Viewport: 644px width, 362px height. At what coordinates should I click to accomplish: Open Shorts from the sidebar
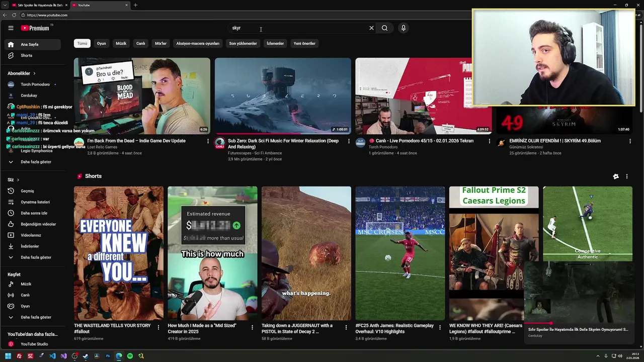tap(32, 55)
